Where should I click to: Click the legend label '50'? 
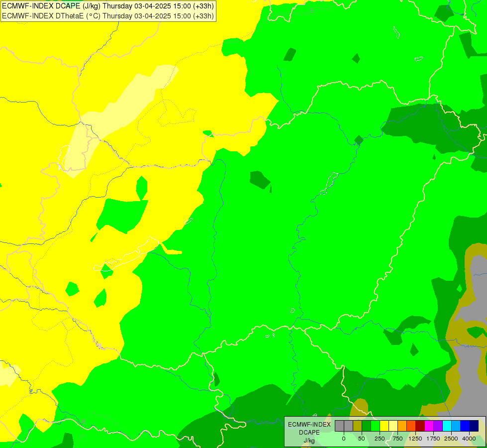point(362,439)
